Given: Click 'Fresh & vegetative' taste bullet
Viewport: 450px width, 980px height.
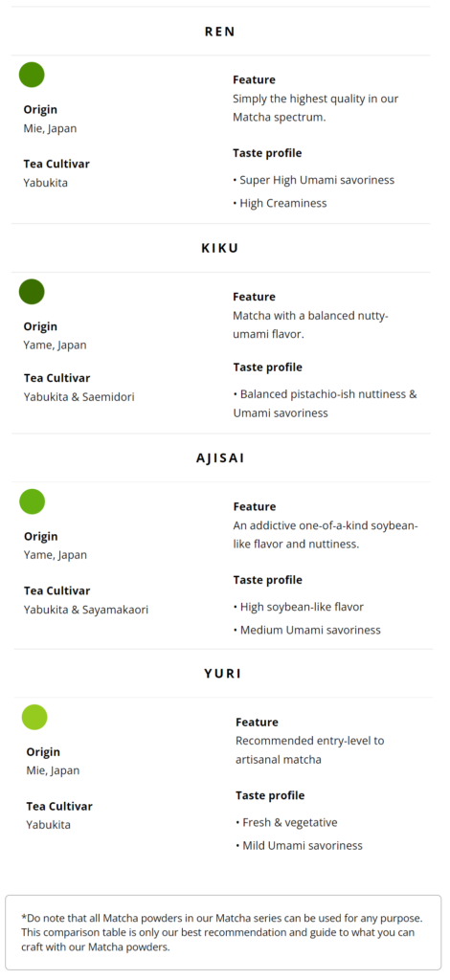Looking at the screenshot, I should [286, 822].
